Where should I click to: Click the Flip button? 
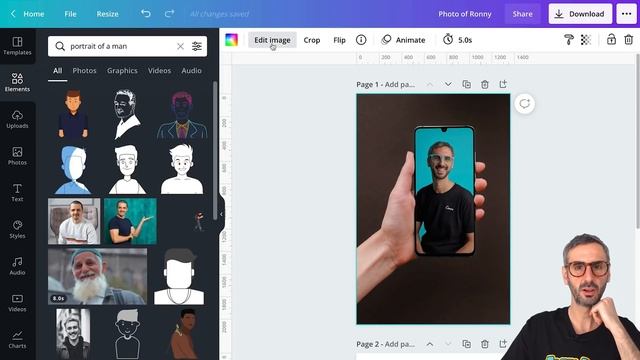[339, 40]
